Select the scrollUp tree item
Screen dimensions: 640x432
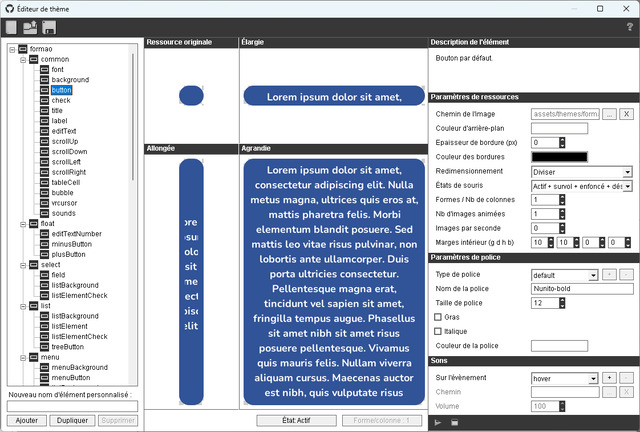pyautogui.click(x=65, y=141)
